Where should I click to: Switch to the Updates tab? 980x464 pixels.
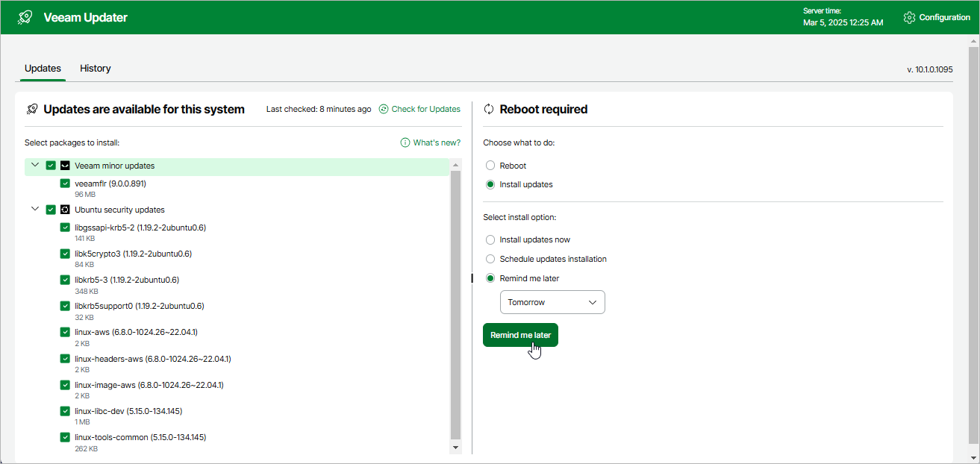coord(43,69)
